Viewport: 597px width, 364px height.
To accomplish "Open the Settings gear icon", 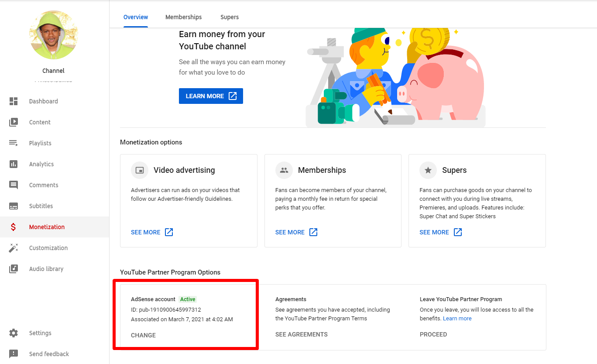I will (x=14, y=333).
